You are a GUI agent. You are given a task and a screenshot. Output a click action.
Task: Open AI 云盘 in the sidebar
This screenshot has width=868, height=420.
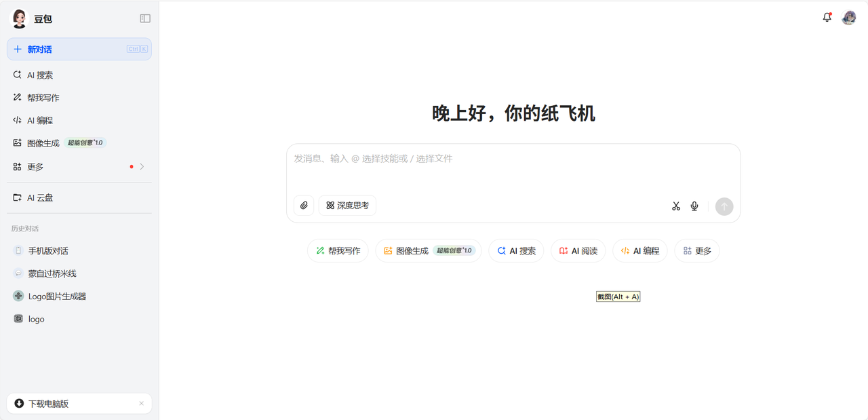tap(79, 197)
